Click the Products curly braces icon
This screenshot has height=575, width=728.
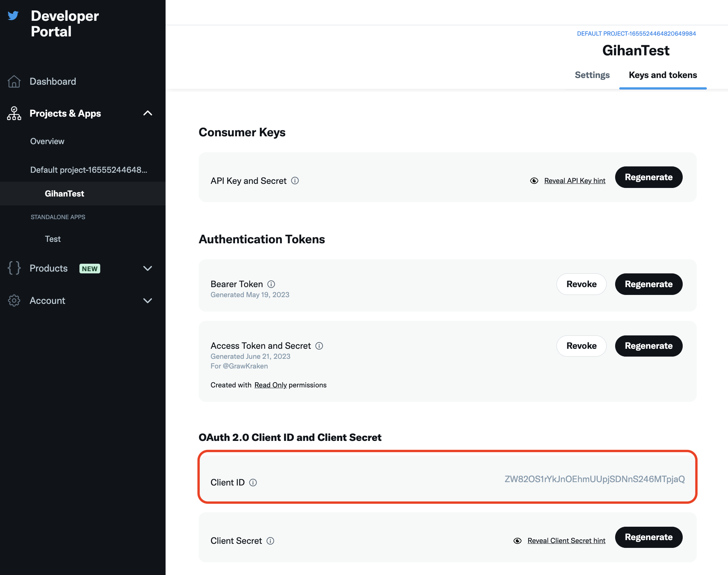click(14, 268)
